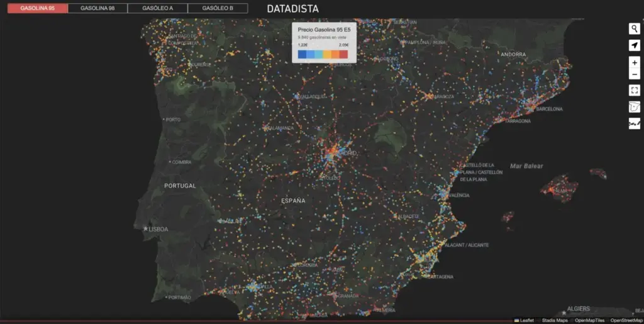Zoom in with the plus button

coord(634,63)
